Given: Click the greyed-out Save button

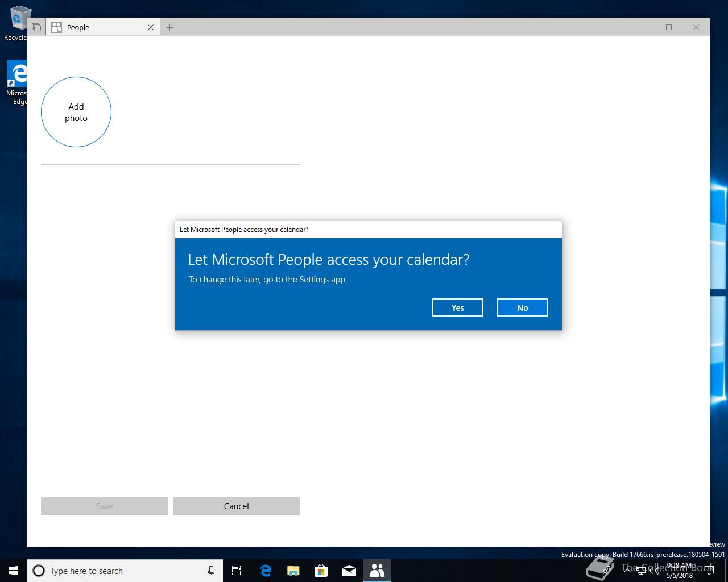Looking at the screenshot, I should point(105,506).
